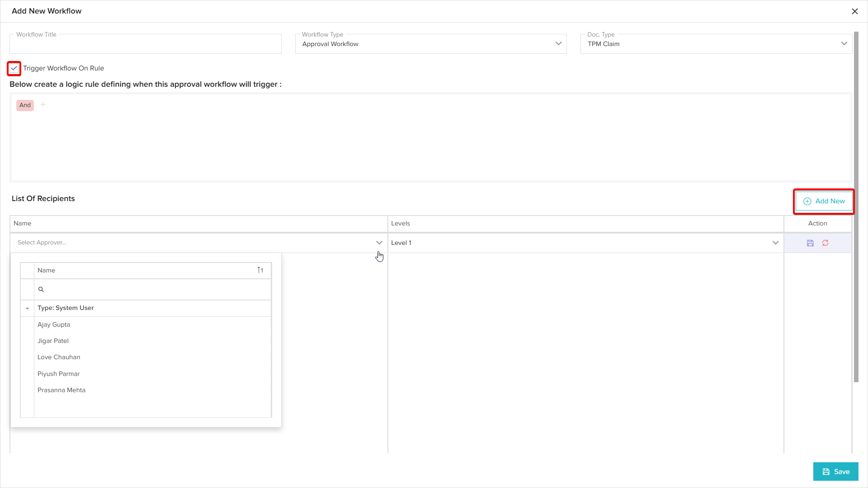Click into the Workflow Title field

point(145,44)
